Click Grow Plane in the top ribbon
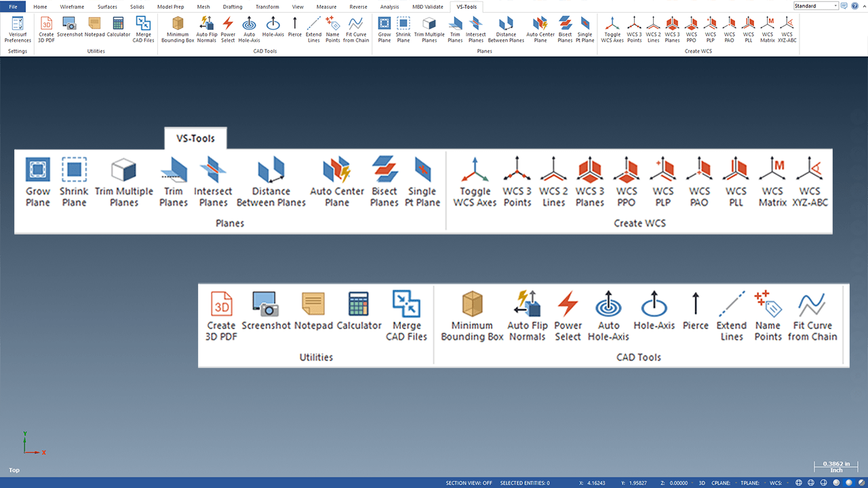 click(x=384, y=29)
